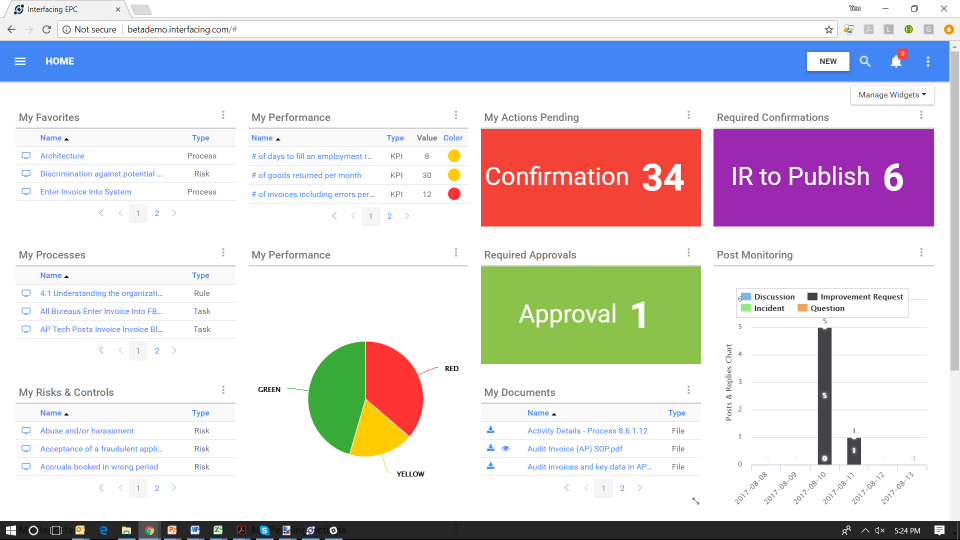Open the IR to Publish 6 tile

823,178
